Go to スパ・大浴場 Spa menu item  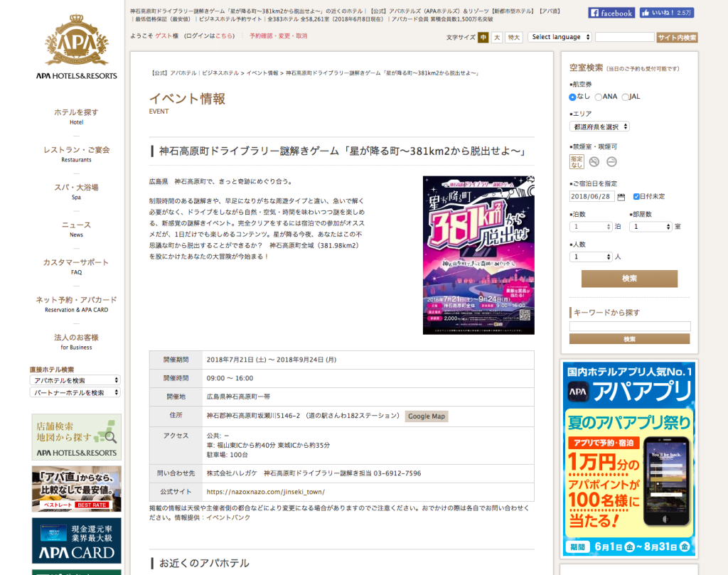[x=76, y=191]
